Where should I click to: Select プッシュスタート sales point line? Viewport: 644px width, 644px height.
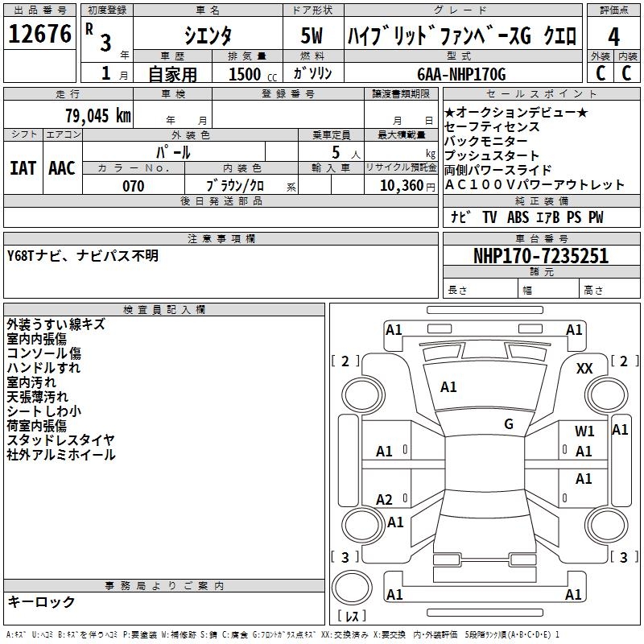(x=492, y=155)
